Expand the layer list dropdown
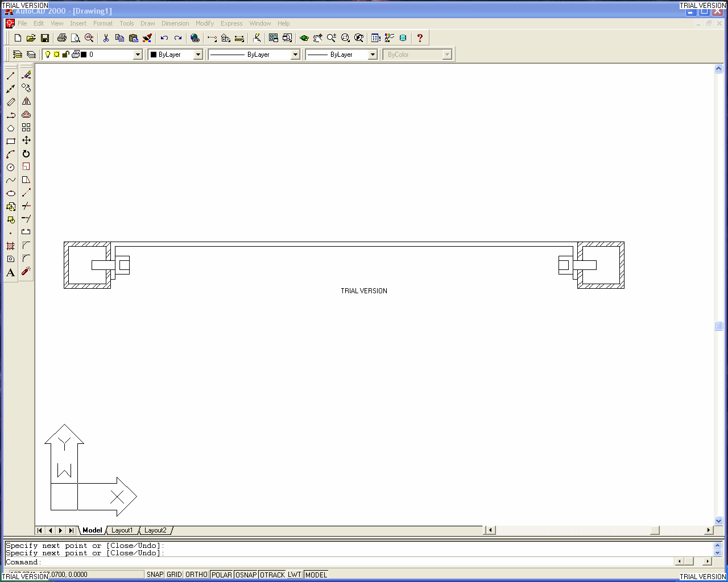The width and height of the screenshot is (728, 582). [138, 55]
